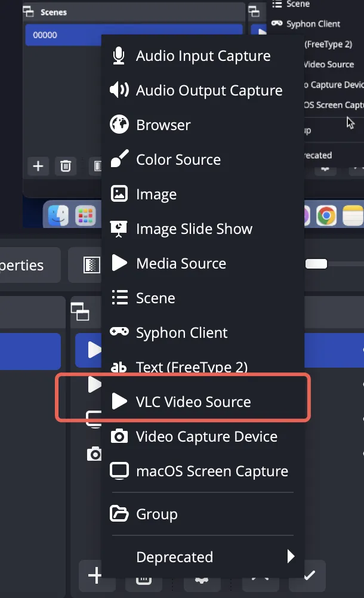Viewport: 364px width, 598px height.
Task: Select the monitor icon screen capture source row
Action: tap(94, 418)
